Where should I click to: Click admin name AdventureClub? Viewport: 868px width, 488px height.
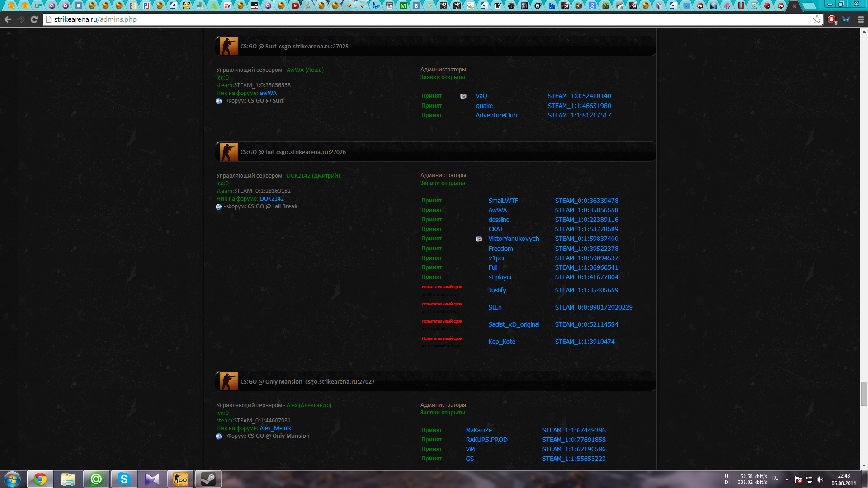[x=496, y=115]
